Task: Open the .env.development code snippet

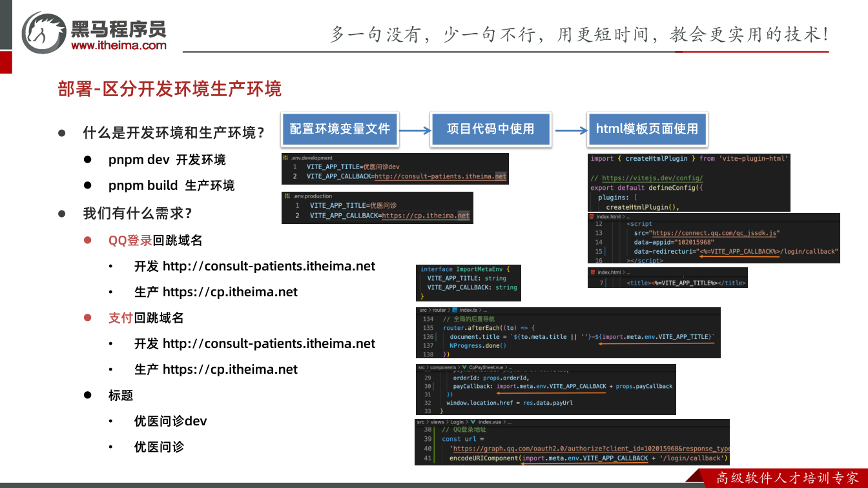Action: [395, 168]
